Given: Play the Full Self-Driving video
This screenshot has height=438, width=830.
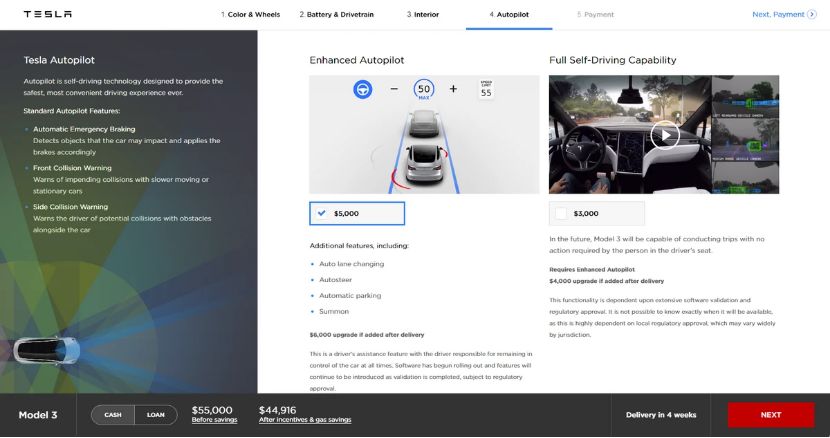Looking at the screenshot, I should (x=664, y=134).
